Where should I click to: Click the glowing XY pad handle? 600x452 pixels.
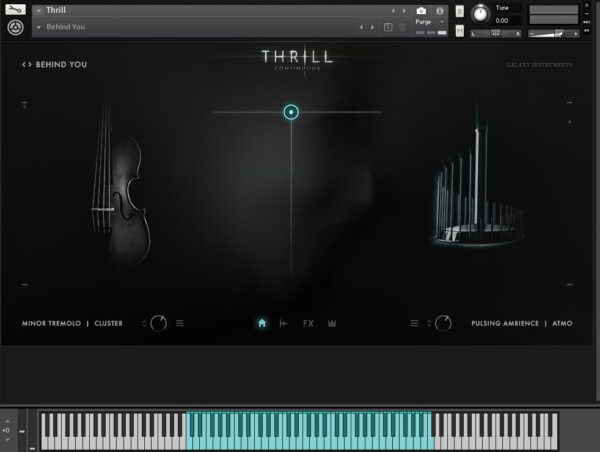click(x=291, y=112)
